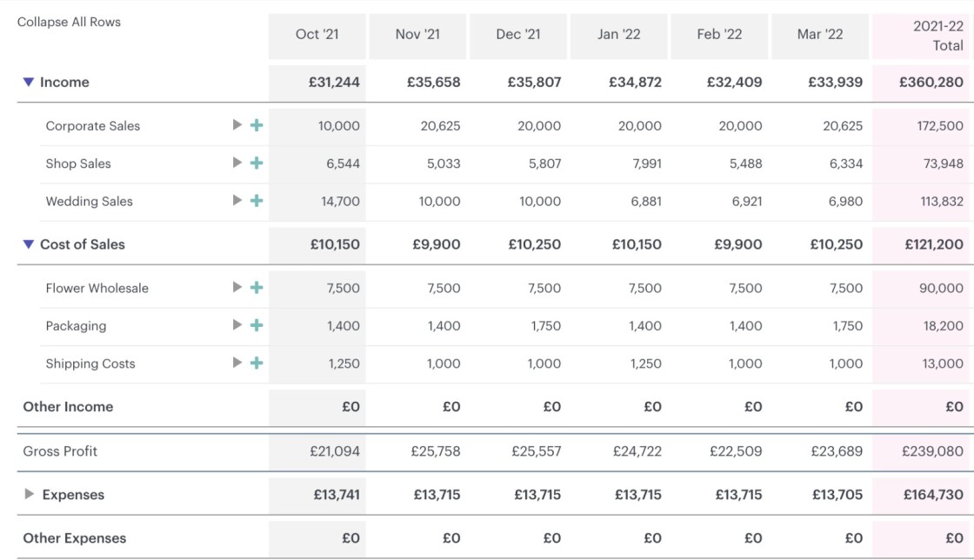Click the plus icon in Packaging row
974x560 pixels.
pos(257,325)
